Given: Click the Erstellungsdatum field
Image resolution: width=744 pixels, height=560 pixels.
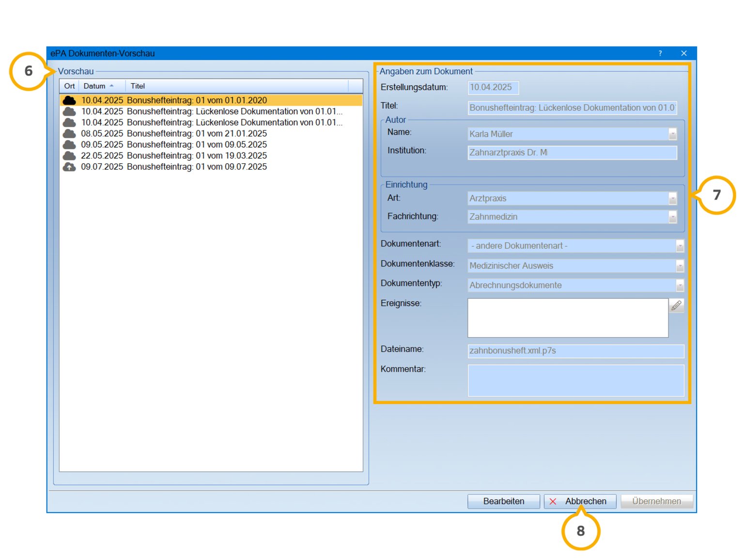Looking at the screenshot, I should (x=493, y=87).
